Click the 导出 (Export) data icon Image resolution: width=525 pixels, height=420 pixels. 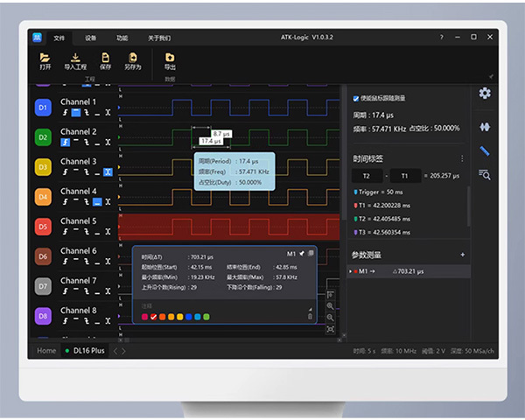tap(170, 60)
